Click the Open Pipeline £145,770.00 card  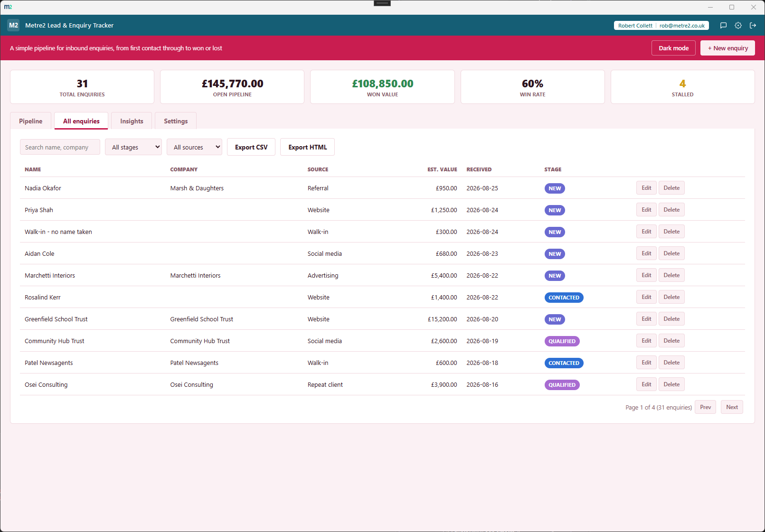[x=232, y=87]
